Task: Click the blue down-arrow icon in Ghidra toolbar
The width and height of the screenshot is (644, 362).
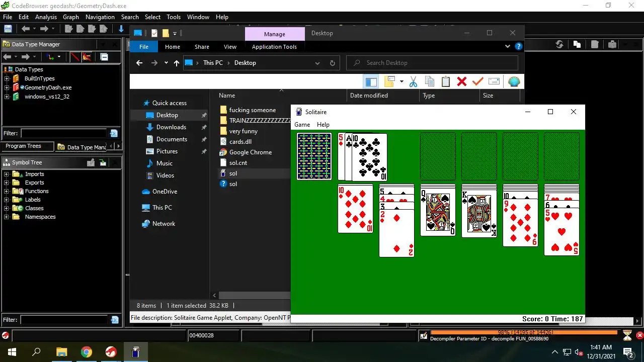Action: coord(121,29)
